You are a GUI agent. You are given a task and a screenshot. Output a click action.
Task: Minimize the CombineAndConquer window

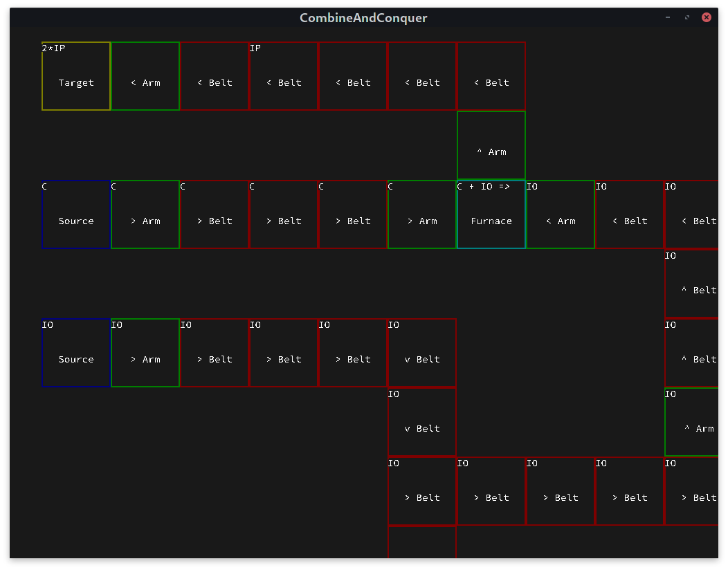[x=668, y=17]
